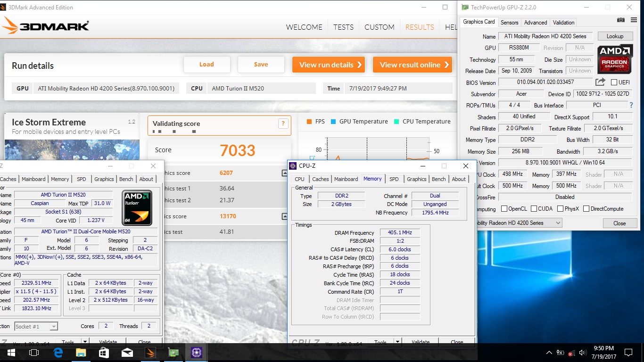Click the AMD Radeon Graphics logo in GPU-Z

click(615, 59)
